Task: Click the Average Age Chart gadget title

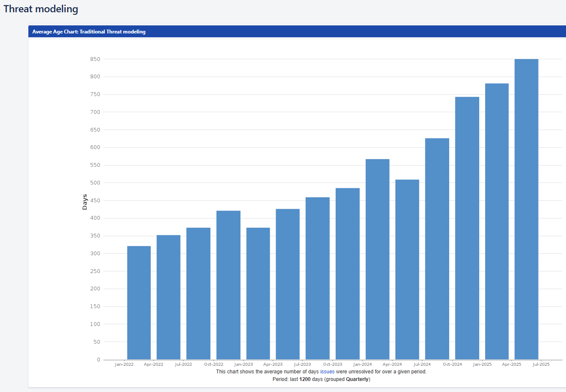Action: click(89, 32)
